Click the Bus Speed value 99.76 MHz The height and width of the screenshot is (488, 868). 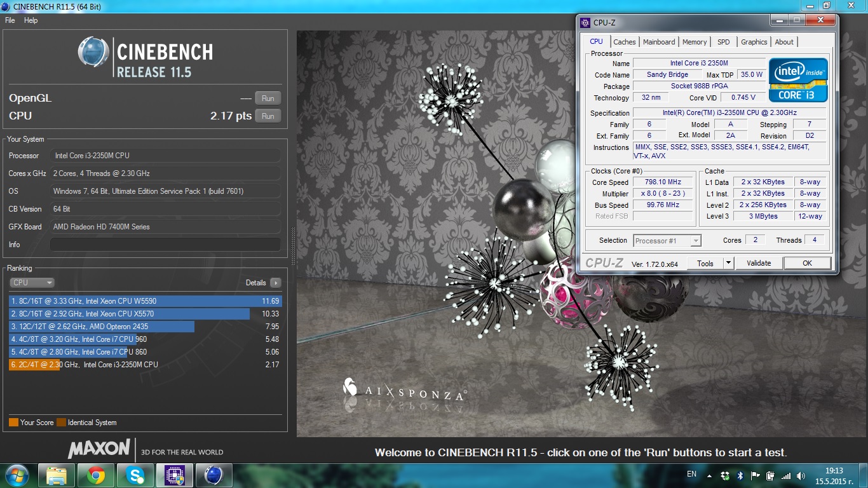[663, 205]
